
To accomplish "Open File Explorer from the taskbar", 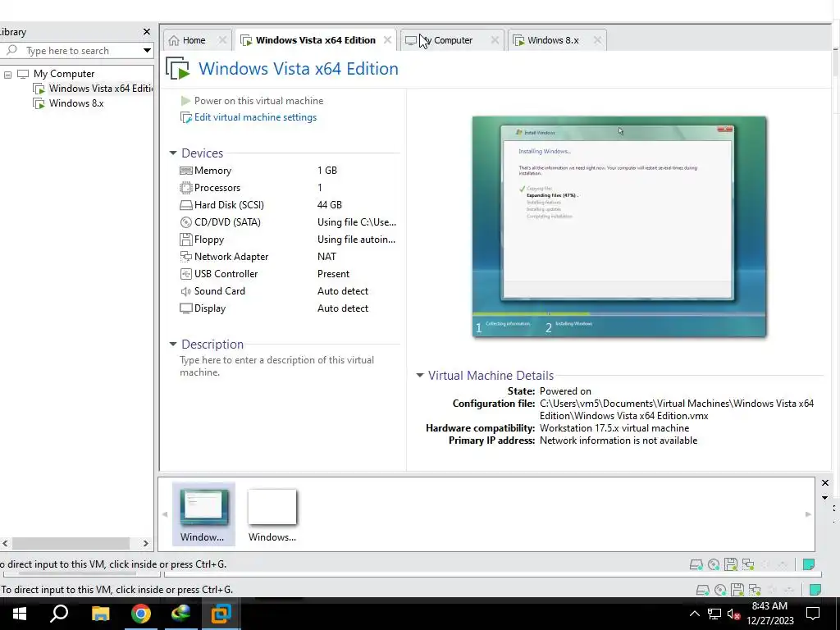I will (x=100, y=614).
